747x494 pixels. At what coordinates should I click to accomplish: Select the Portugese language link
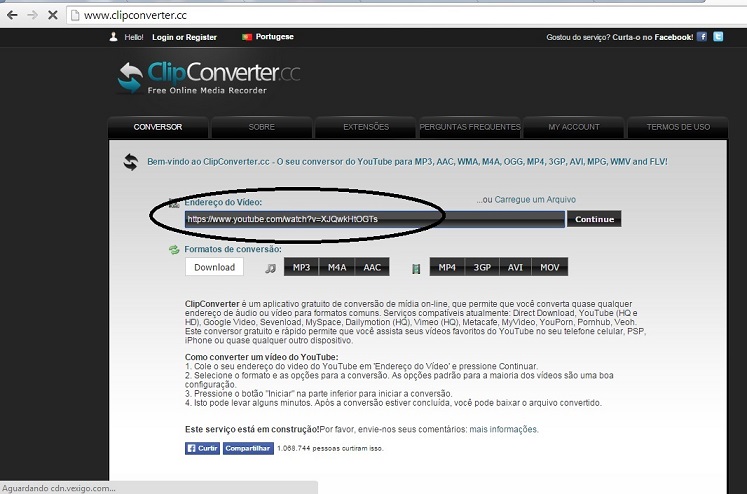coord(274,37)
